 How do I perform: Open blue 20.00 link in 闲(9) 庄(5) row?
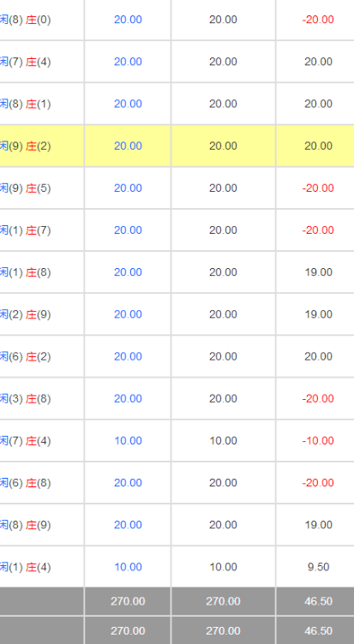[128, 188]
